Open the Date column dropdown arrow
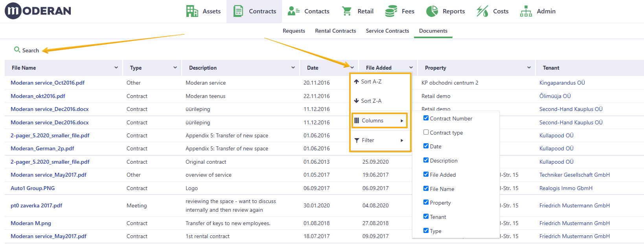Image resolution: width=644 pixels, height=244 pixels. click(x=352, y=68)
